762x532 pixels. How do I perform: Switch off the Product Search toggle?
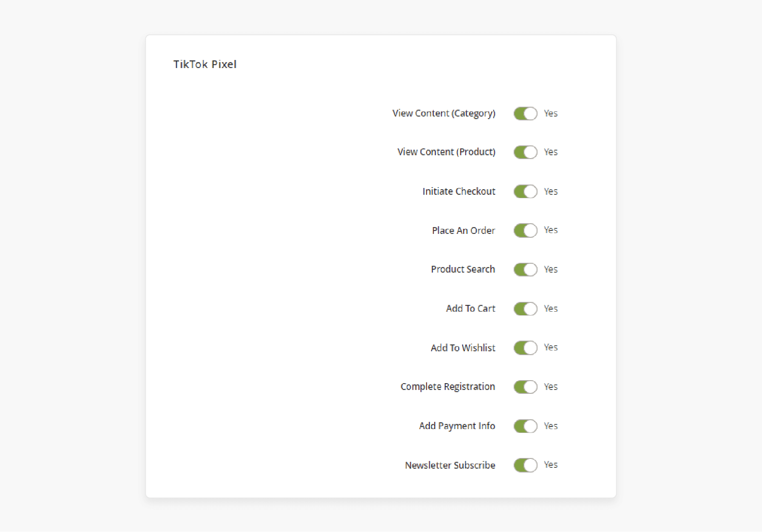(525, 270)
